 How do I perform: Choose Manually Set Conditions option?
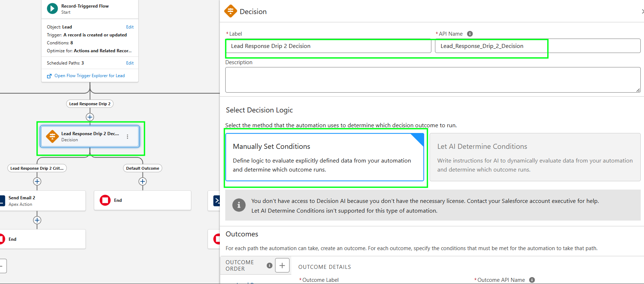325,157
